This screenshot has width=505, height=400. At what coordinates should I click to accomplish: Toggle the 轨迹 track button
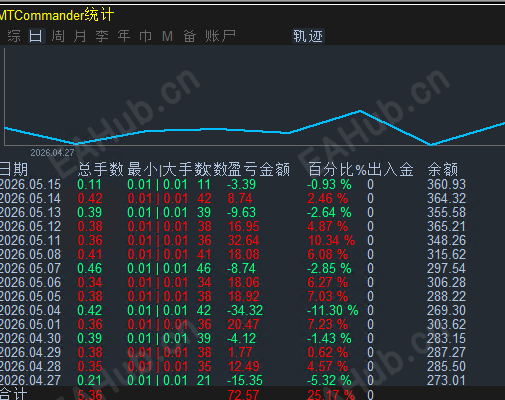[308, 36]
